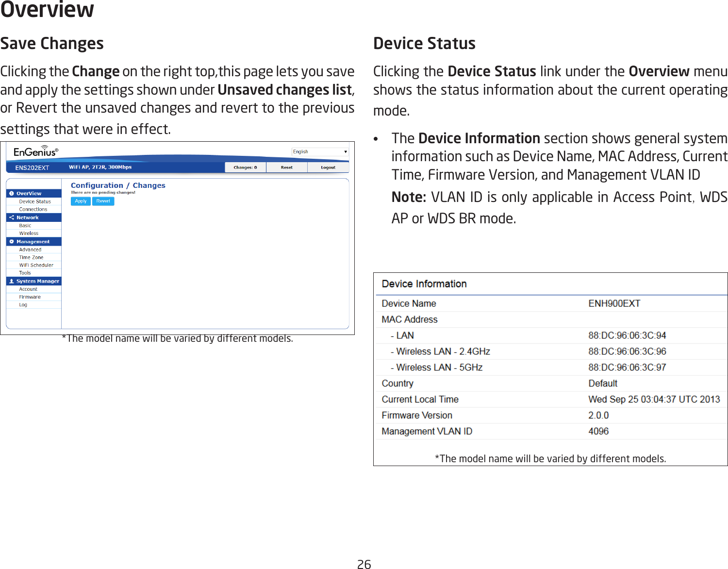Click the OverView section icon

[x=12, y=193]
